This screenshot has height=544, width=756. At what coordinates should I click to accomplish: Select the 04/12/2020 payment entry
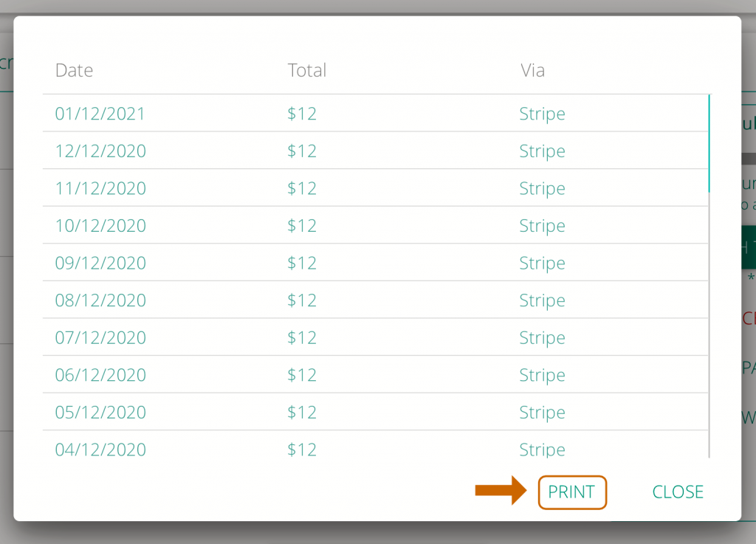coord(101,449)
